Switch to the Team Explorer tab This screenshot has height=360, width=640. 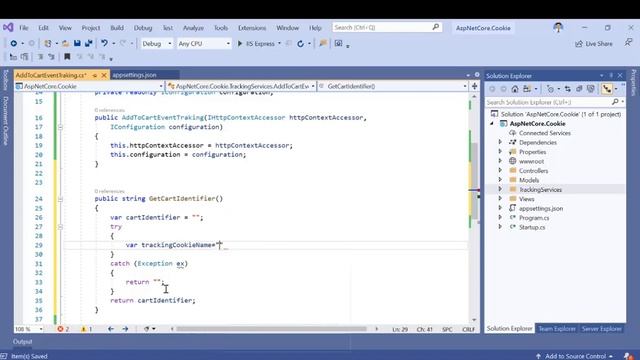tap(557, 329)
